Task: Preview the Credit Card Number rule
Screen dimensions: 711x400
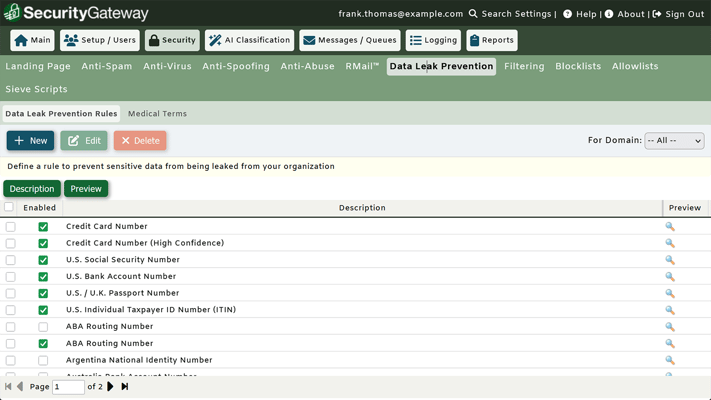Action: pyautogui.click(x=670, y=226)
